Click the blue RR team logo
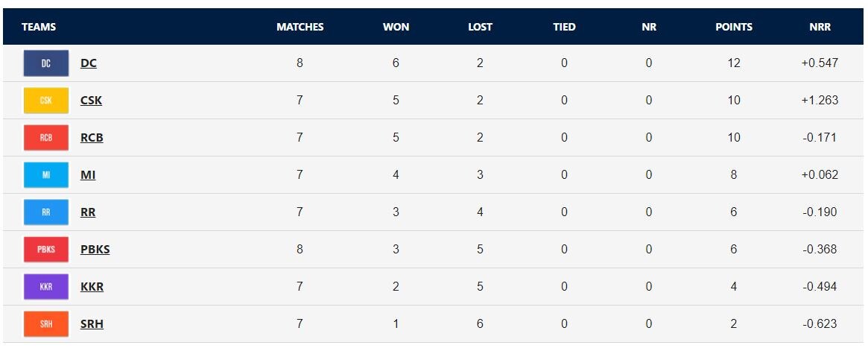868x354 pixels. tap(46, 212)
